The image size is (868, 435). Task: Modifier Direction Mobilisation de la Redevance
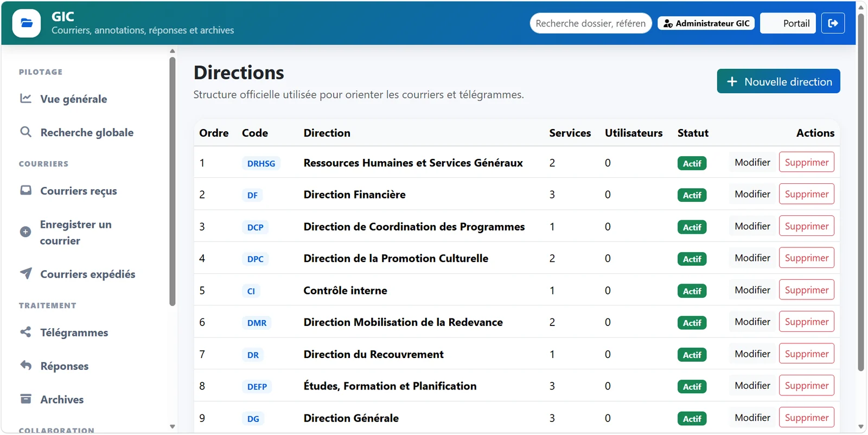pos(752,322)
